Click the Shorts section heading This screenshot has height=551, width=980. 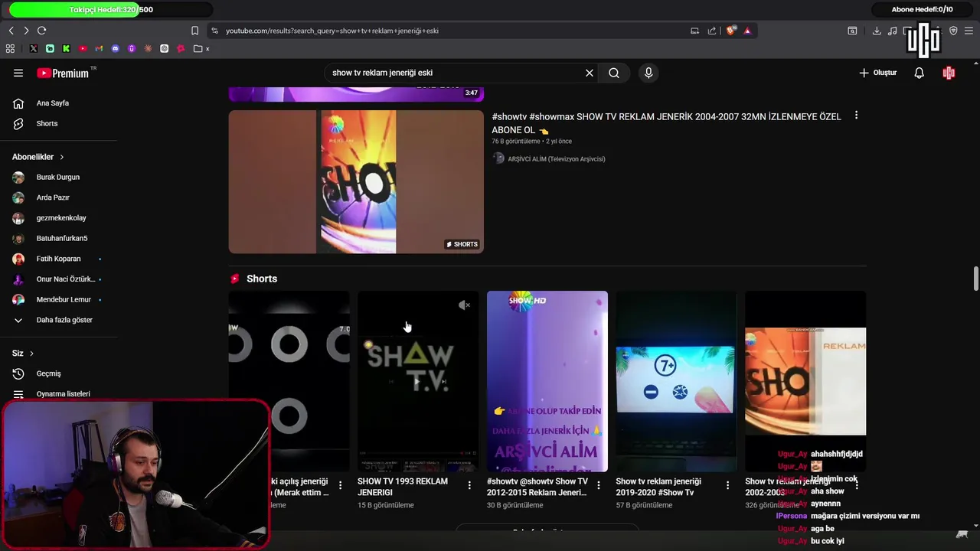pyautogui.click(x=262, y=279)
